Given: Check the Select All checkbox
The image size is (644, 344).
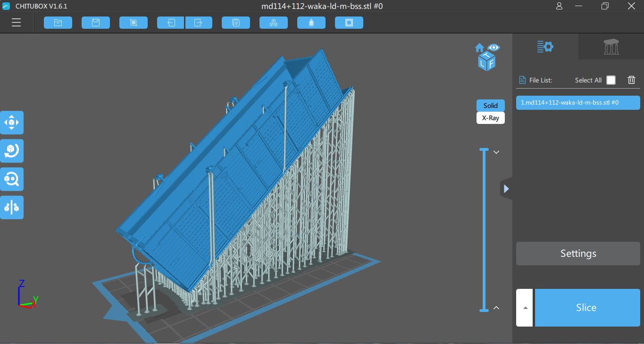Looking at the screenshot, I should tap(611, 80).
